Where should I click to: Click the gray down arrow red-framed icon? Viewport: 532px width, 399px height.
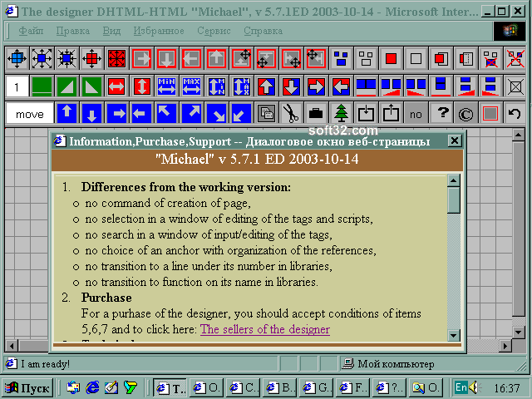pyautogui.click(x=166, y=59)
